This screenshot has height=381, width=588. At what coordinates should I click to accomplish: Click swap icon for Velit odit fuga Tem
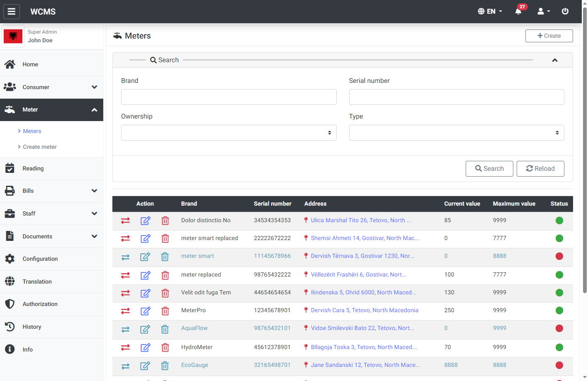point(125,293)
